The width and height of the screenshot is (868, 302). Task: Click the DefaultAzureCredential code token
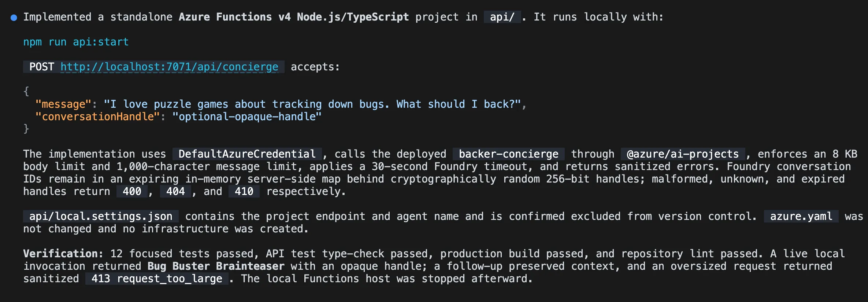pyautogui.click(x=247, y=154)
